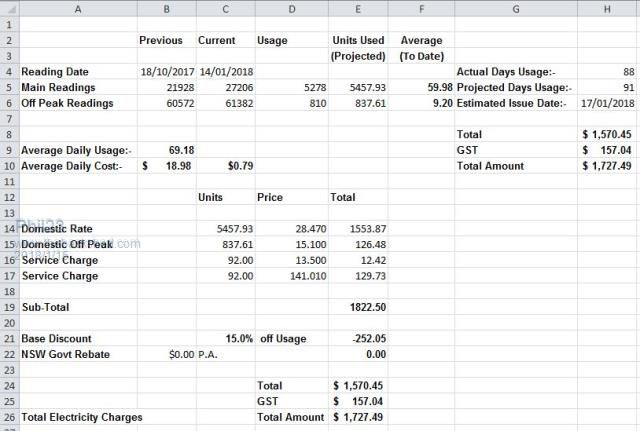Select row 19 header

click(x=9, y=307)
